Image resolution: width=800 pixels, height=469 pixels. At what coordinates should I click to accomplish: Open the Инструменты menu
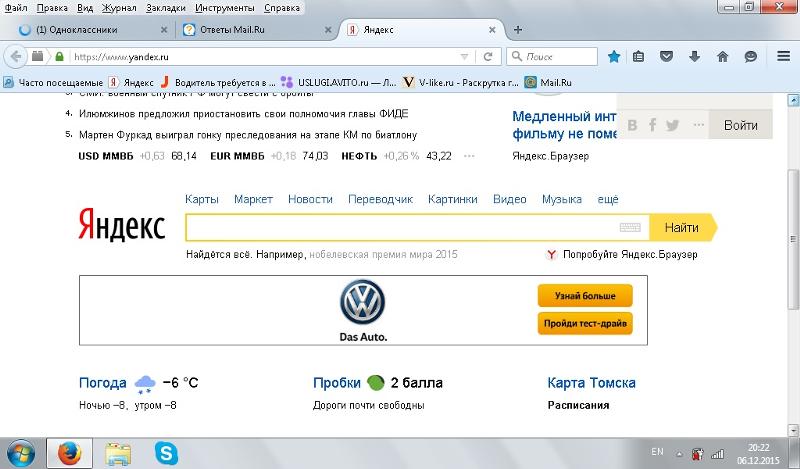click(224, 8)
